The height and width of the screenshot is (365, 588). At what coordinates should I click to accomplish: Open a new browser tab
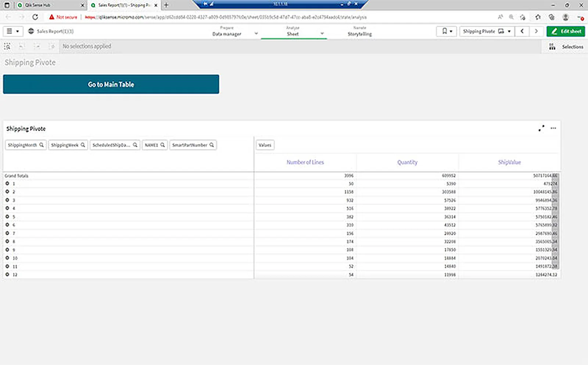166,5
